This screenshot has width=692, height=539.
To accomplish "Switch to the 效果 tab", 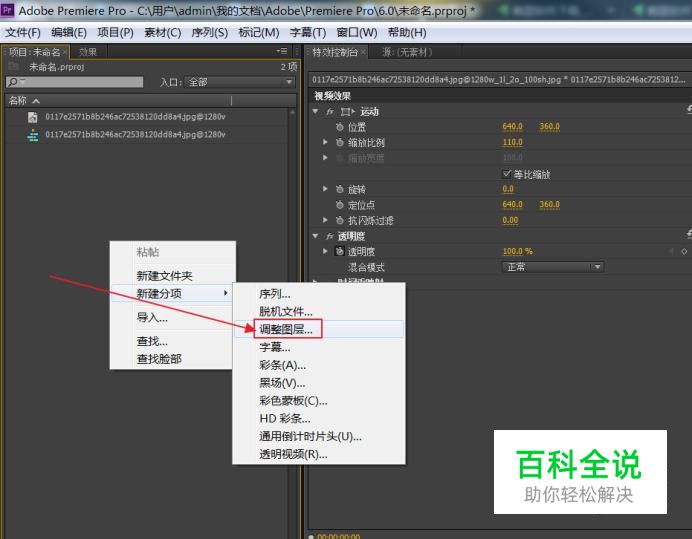I will (x=87, y=52).
